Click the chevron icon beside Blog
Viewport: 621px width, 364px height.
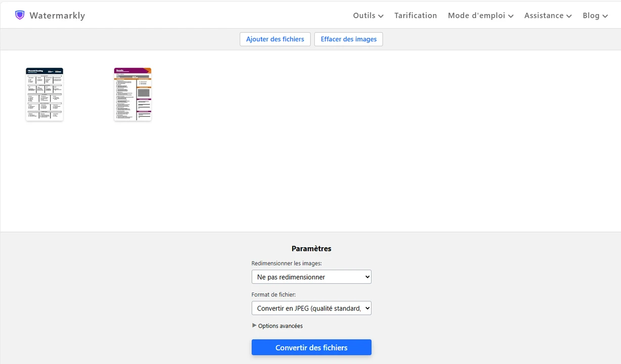[605, 16]
